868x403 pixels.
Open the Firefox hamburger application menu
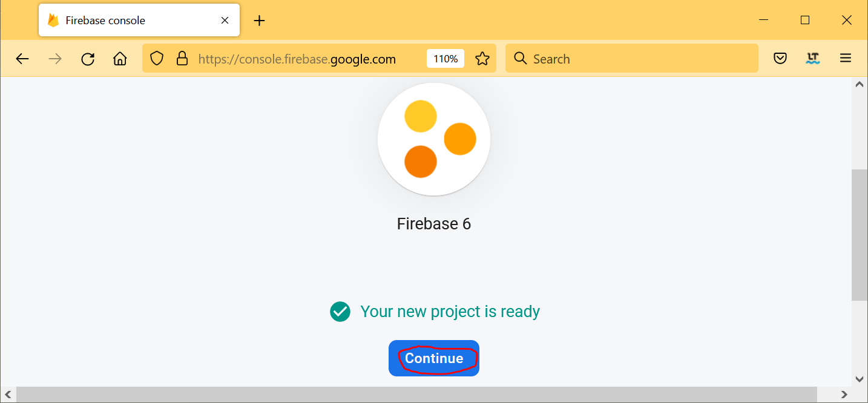(x=846, y=59)
